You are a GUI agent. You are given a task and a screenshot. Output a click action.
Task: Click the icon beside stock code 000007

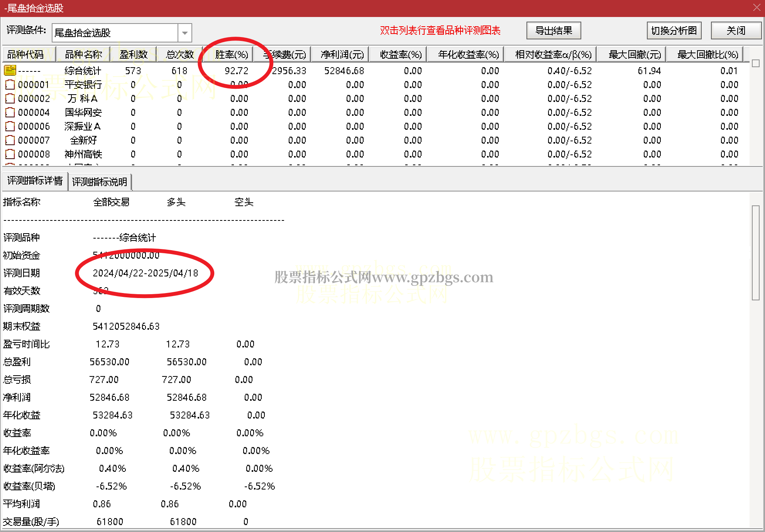tap(10, 140)
